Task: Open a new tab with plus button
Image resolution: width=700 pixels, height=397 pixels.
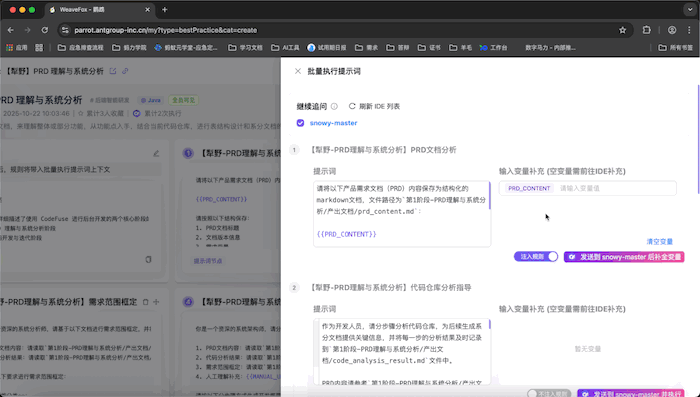Action: point(165,9)
